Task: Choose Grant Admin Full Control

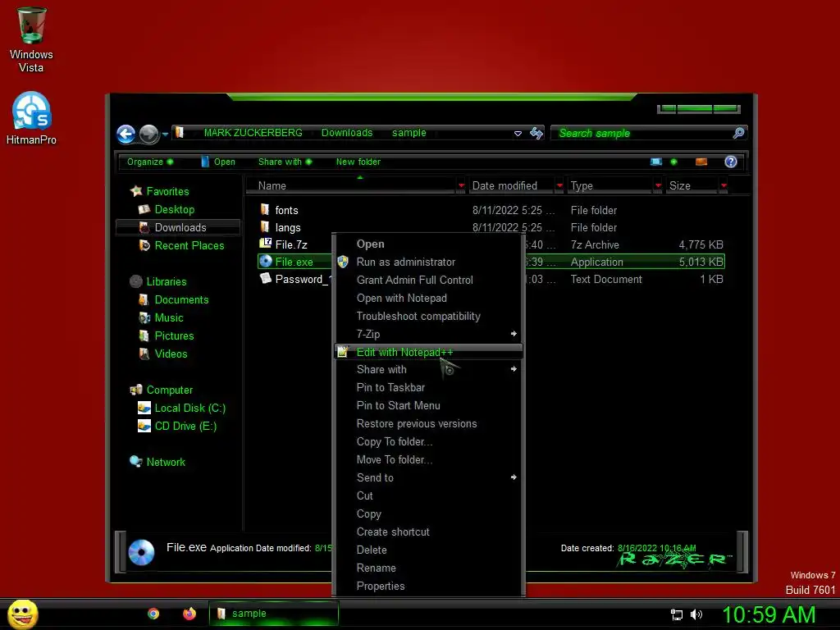Action: 428,281
